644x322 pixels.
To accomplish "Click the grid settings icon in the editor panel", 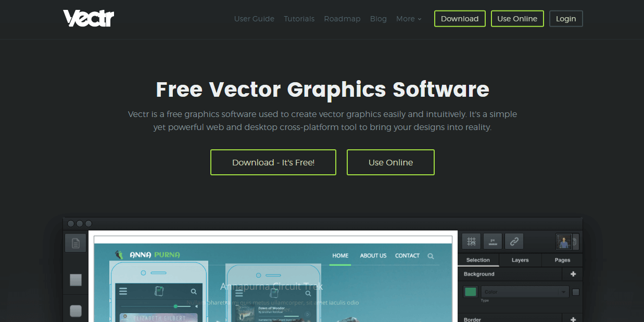I will coord(471,241).
